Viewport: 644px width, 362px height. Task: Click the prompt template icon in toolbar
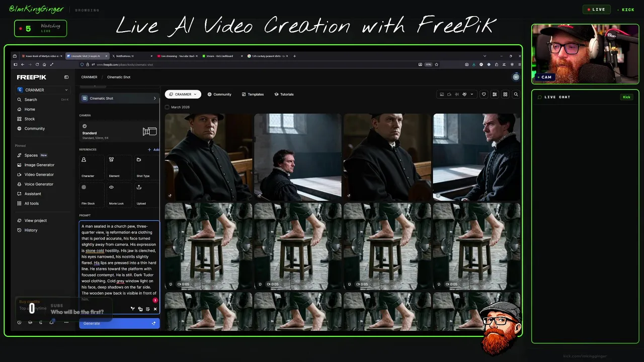(x=147, y=309)
